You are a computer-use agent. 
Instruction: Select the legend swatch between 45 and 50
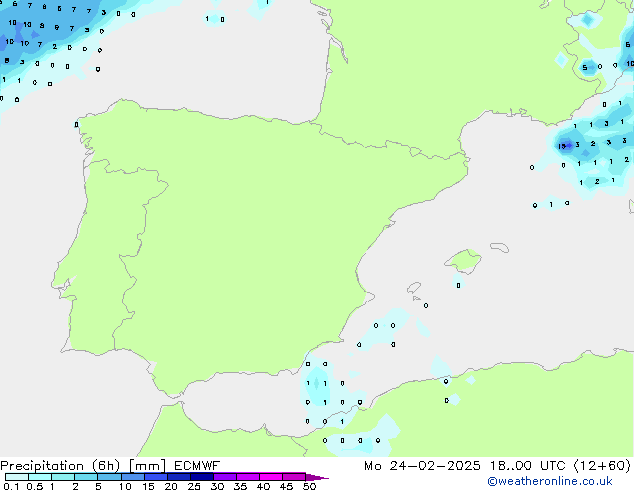click(294, 477)
